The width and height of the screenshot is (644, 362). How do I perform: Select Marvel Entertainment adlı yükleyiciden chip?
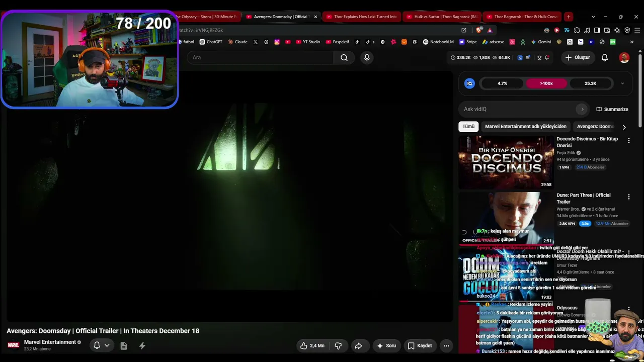526,127
